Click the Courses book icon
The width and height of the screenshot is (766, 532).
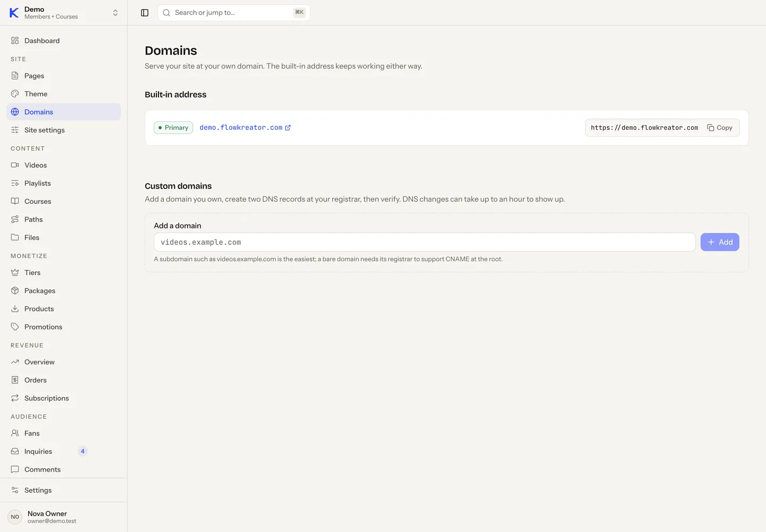(x=15, y=201)
